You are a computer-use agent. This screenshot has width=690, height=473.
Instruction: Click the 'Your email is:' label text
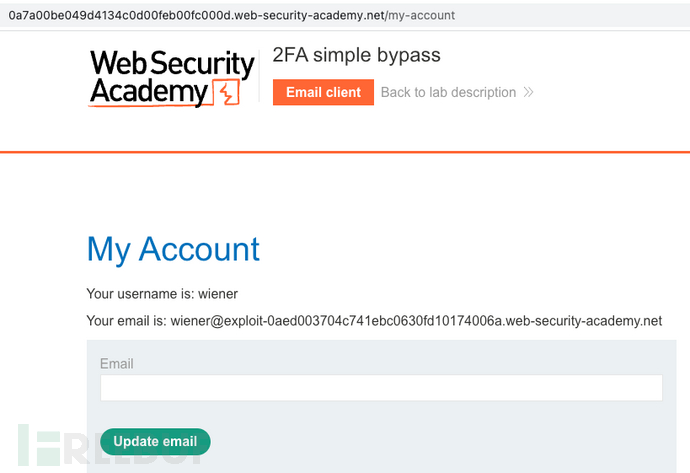pos(126,321)
